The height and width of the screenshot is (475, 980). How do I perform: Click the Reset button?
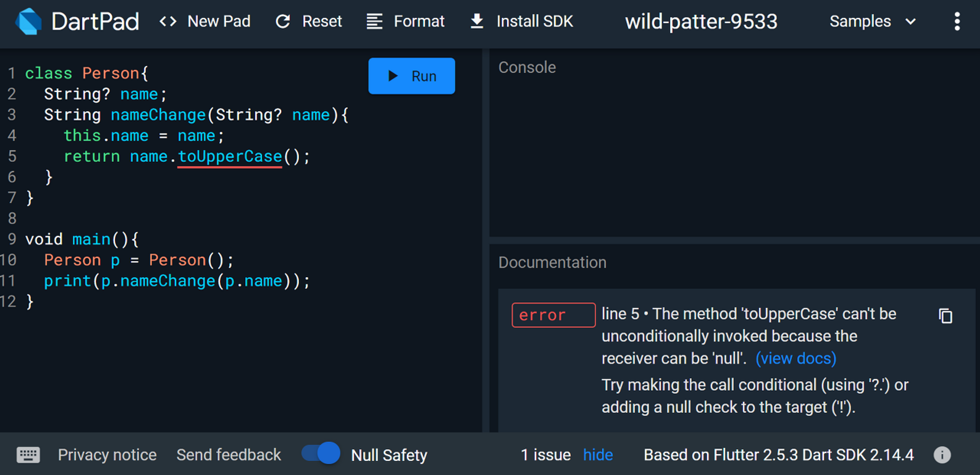309,22
